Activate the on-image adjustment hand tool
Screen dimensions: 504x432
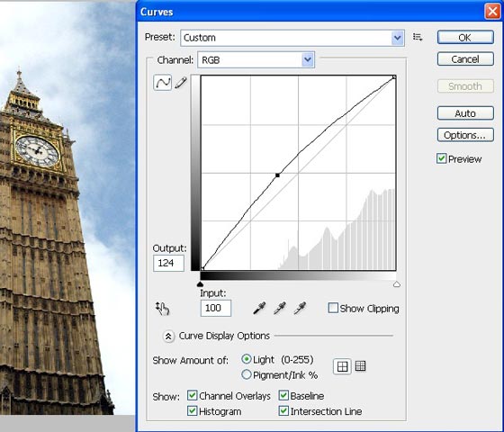[163, 309]
